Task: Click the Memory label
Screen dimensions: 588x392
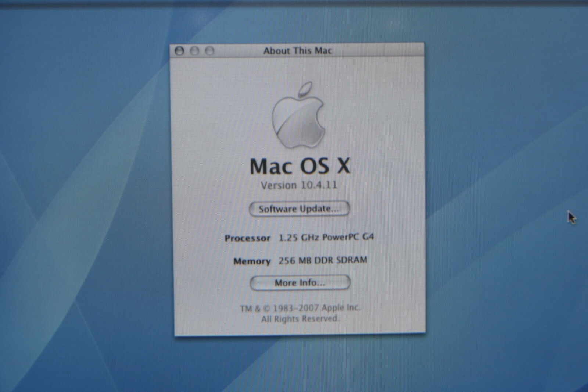Action: 252,261
